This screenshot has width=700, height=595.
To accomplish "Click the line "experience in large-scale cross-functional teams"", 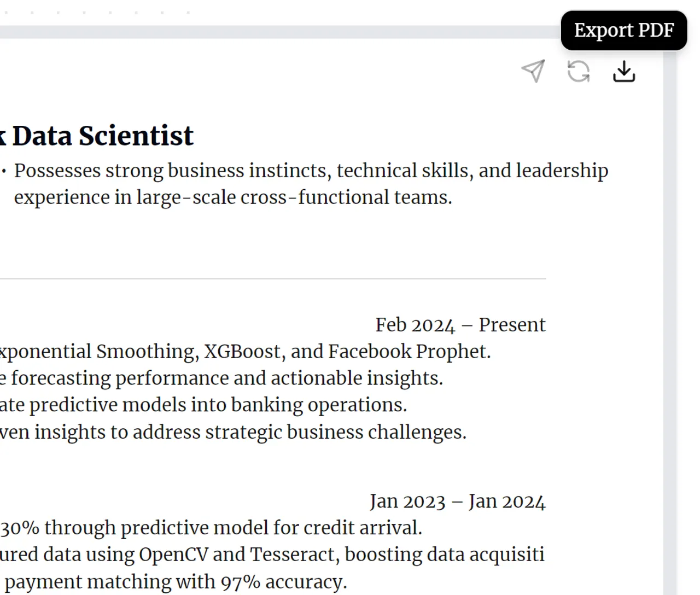I will click(x=233, y=197).
